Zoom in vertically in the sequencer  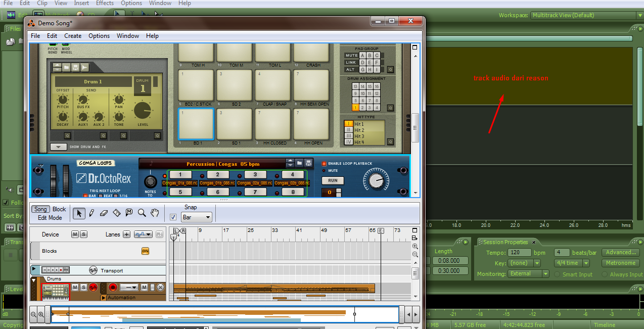[x=415, y=246]
